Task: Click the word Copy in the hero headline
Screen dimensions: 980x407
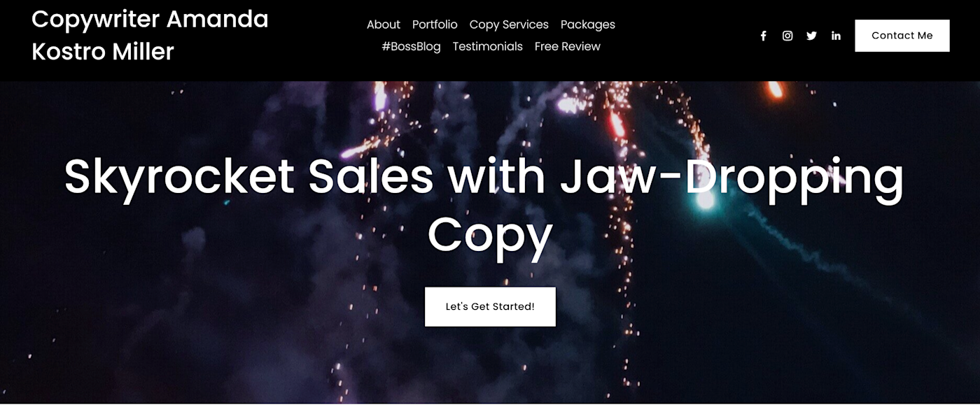Action: (490, 235)
